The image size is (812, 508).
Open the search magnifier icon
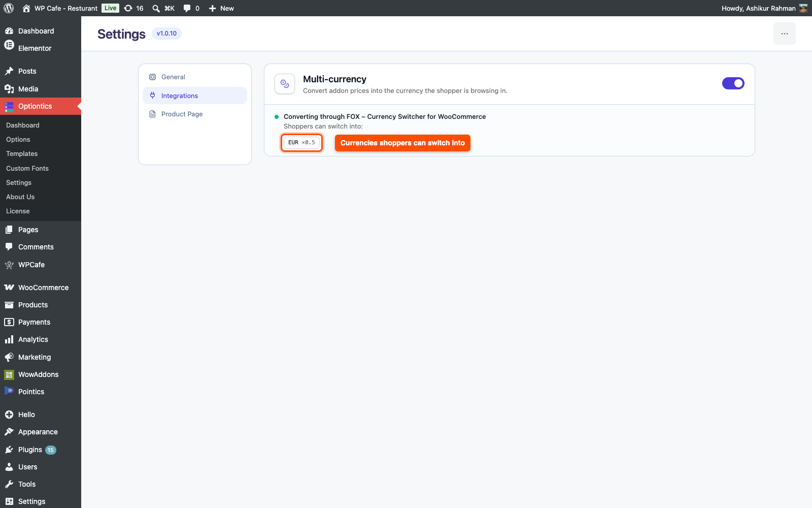point(156,8)
